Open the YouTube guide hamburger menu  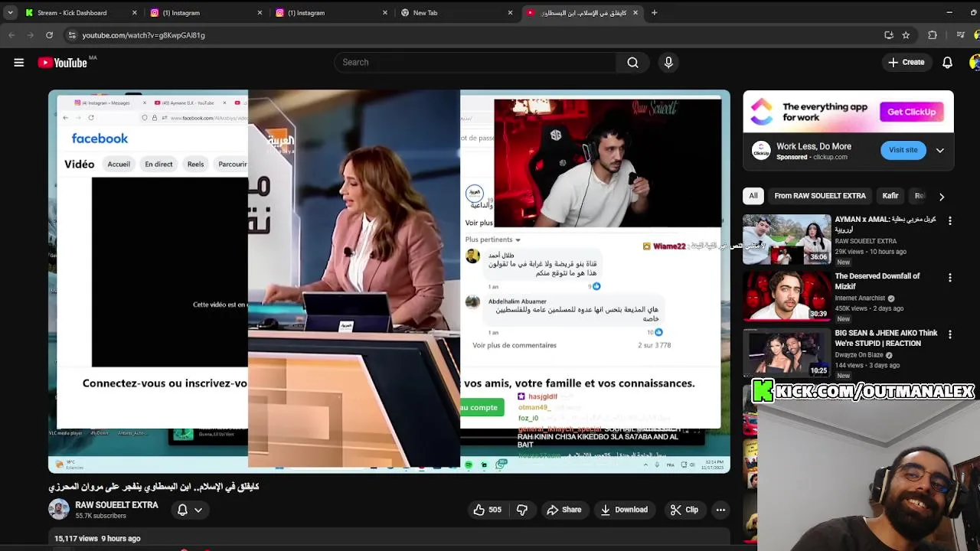[x=19, y=63]
